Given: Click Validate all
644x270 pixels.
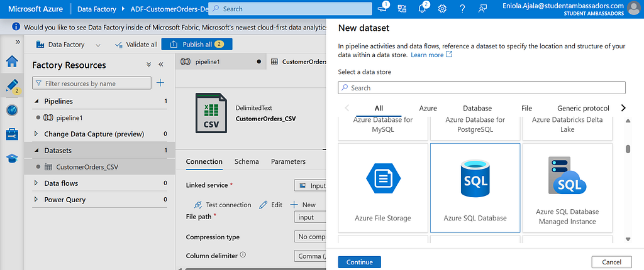Looking at the screenshot, I should click(136, 45).
